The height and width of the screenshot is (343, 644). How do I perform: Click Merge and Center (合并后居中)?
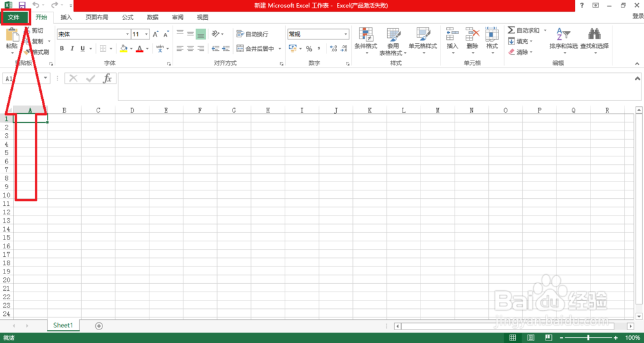point(255,48)
